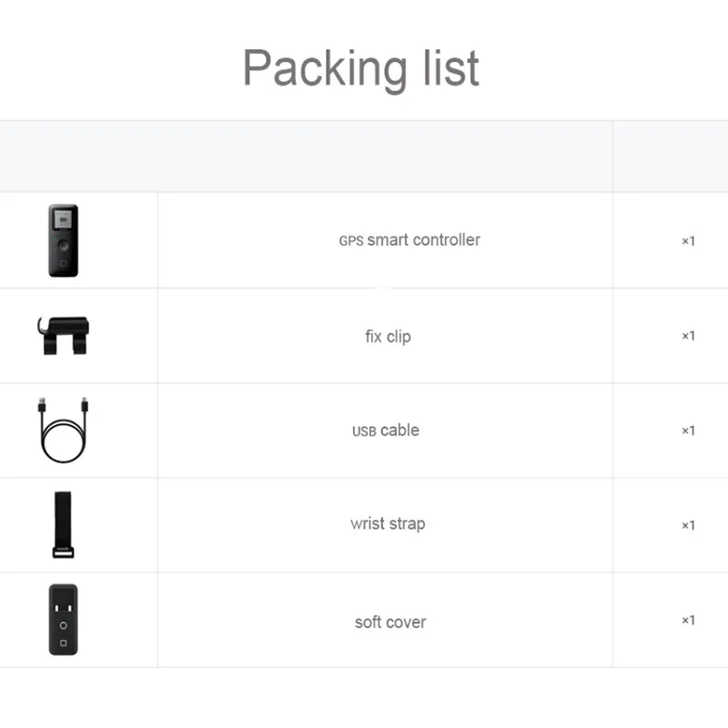Select the "fix clip" text label
This screenshot has width=728, height=728.
[388, 336]
